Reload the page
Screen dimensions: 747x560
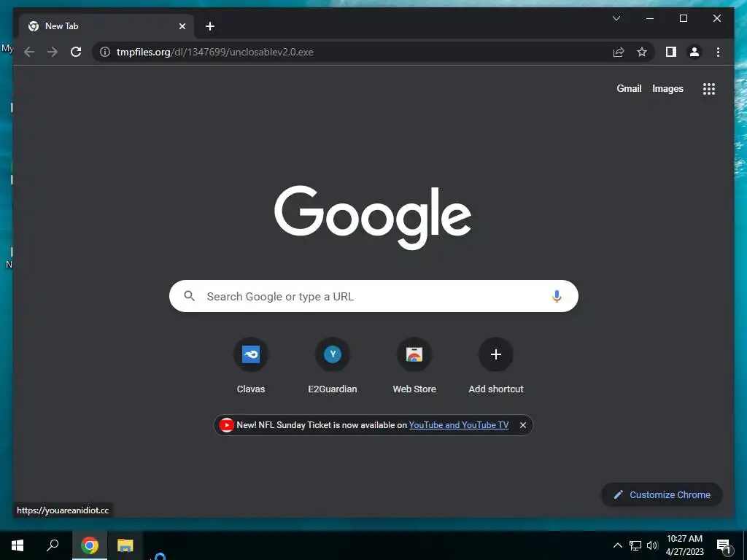[76, 52]
